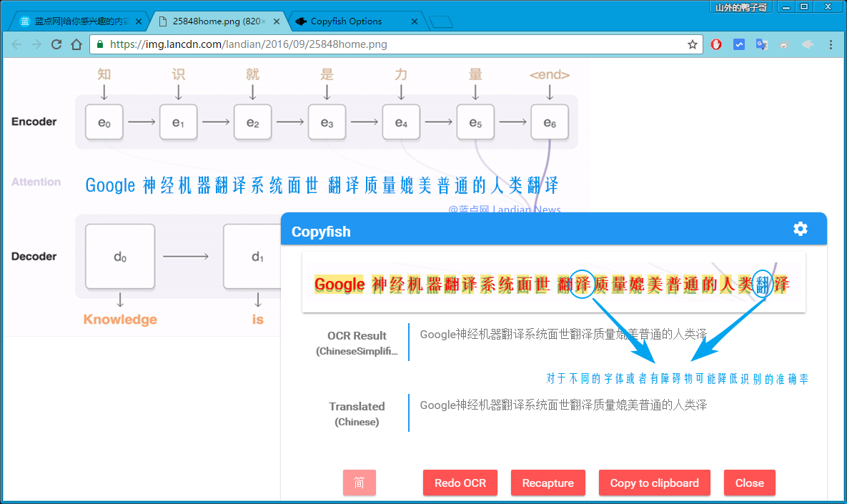Click the Opera-style red extension icon

coord(716,44)
